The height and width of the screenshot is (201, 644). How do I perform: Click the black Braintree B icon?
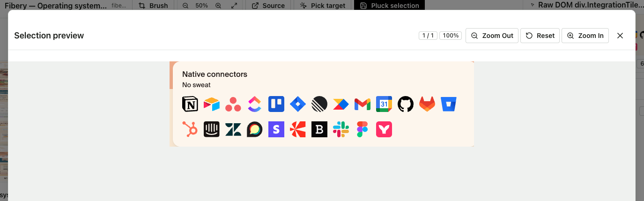coord(319,129)
